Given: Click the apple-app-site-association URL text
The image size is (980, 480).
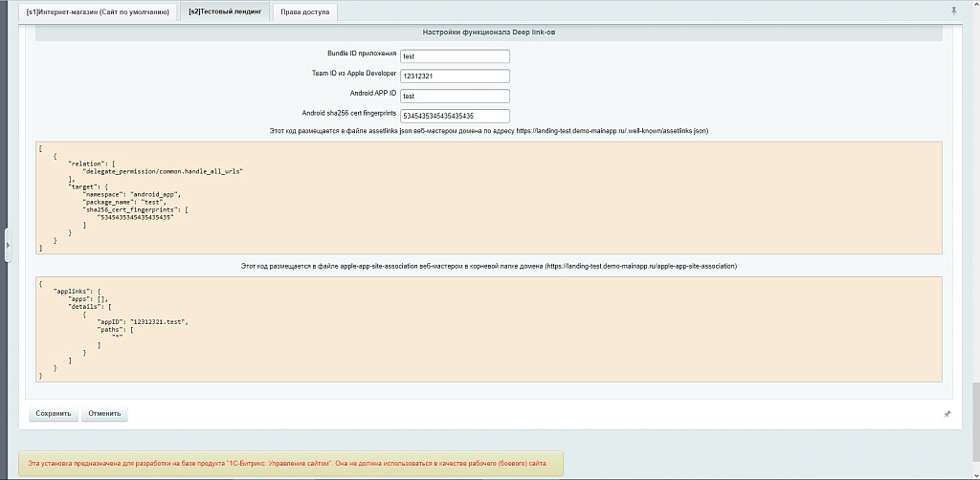Looking at the screenshot, I should coord(641,266).
